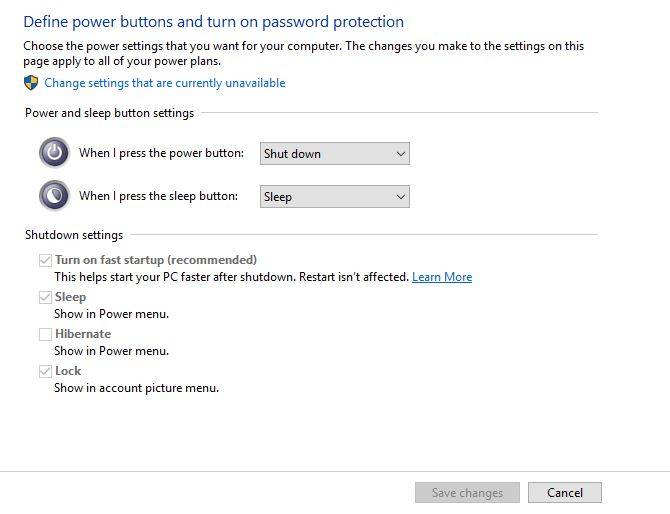Click the round power button icon
This screenshot has width=670, height=514.
tap(54, 153)
